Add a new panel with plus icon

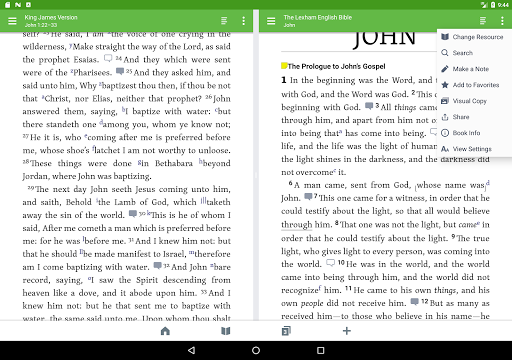(x=347, y=331)
